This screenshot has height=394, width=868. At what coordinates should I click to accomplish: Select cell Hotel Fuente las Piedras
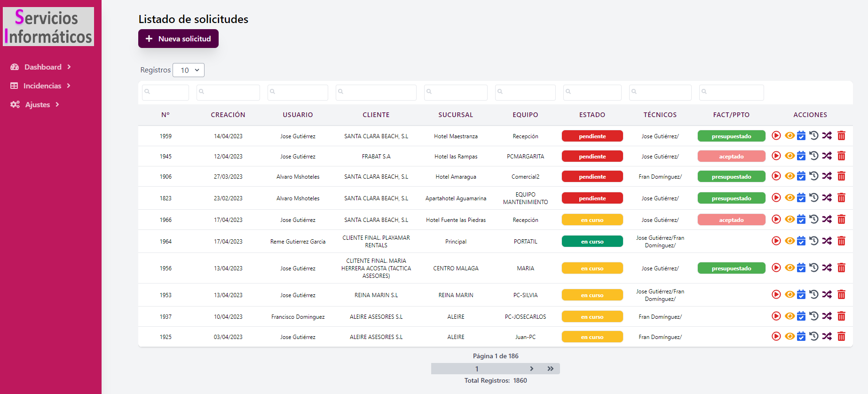456,220
